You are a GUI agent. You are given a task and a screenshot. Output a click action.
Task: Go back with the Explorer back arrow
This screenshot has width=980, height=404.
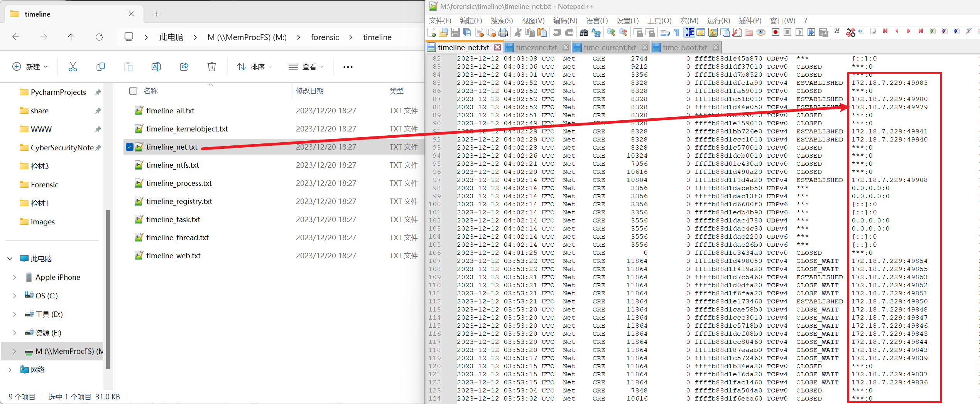(16, 37)
